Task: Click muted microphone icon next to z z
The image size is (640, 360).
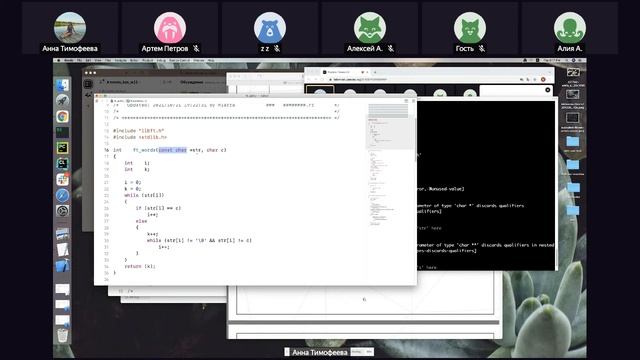Action: tap(277, 48)
